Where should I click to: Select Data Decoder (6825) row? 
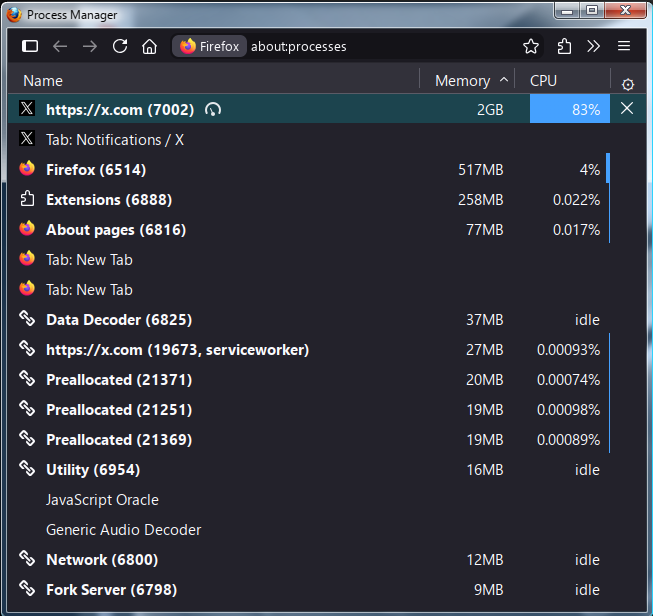point(327,319)
